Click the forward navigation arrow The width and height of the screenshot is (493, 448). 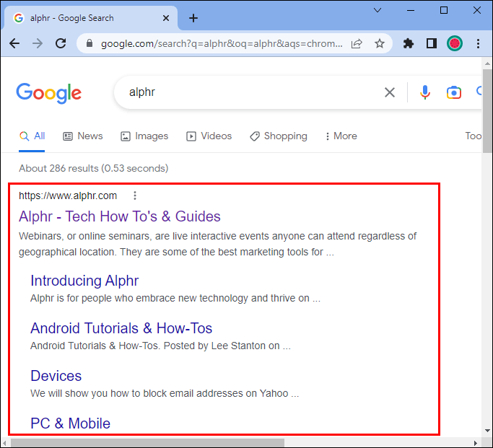[x=38, y=43]
